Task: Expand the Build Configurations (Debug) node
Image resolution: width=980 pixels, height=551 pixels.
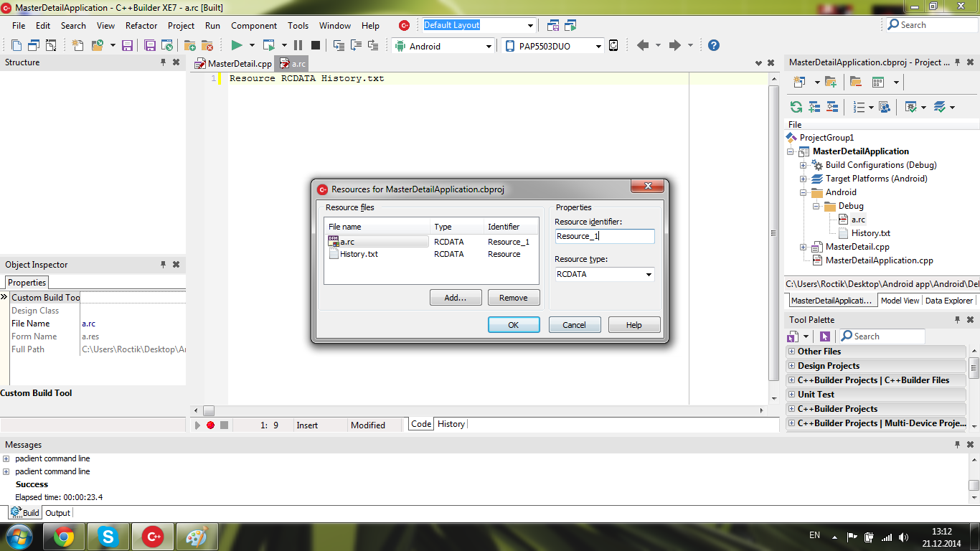Action: [x=804, y=165]
